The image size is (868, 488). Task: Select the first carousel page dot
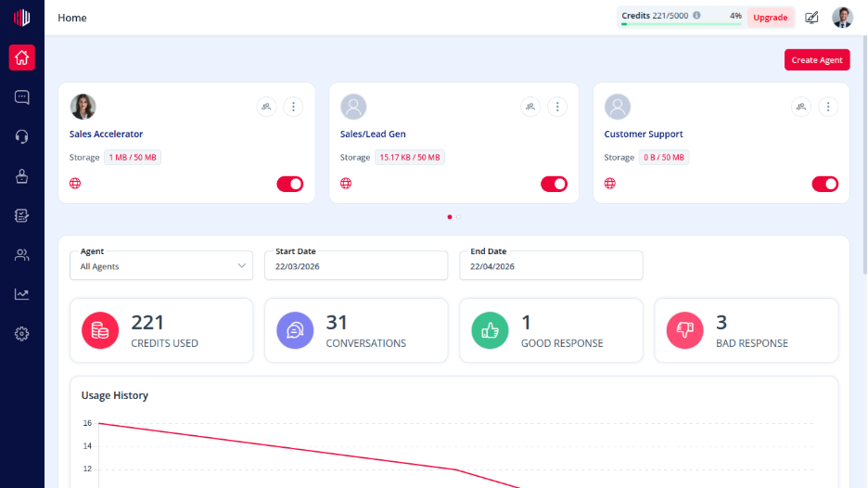click(x=450, y=217)
